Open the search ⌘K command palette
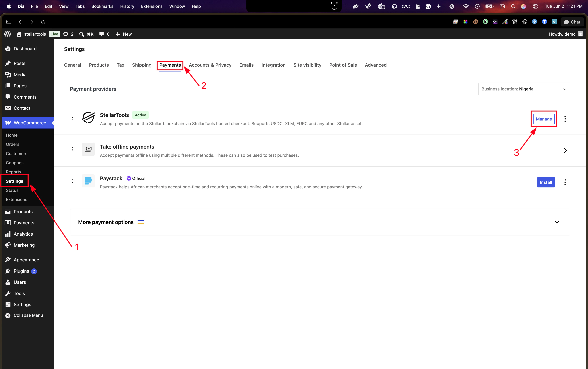This screenshot has width=588, height=369. pos(86,34)
